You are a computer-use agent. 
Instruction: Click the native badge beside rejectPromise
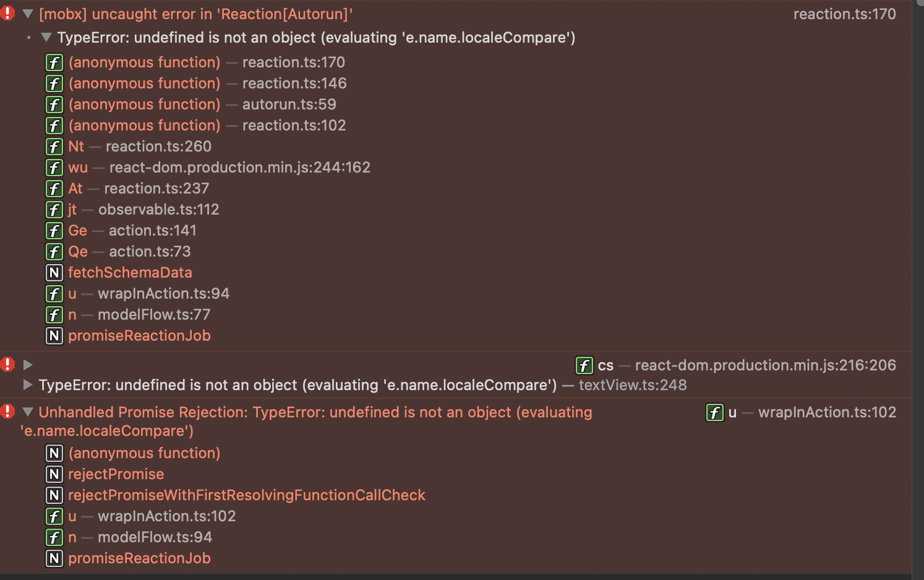tap(54, 474)
